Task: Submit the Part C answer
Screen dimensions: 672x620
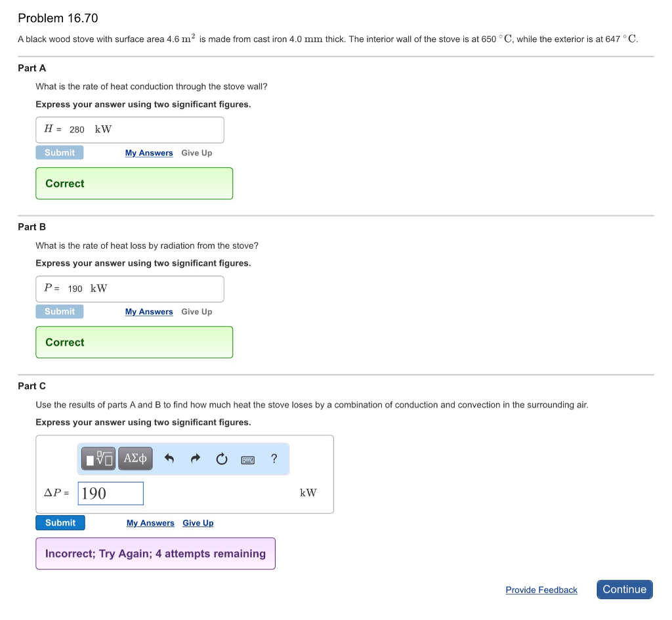Action: (x=60, y=523)
